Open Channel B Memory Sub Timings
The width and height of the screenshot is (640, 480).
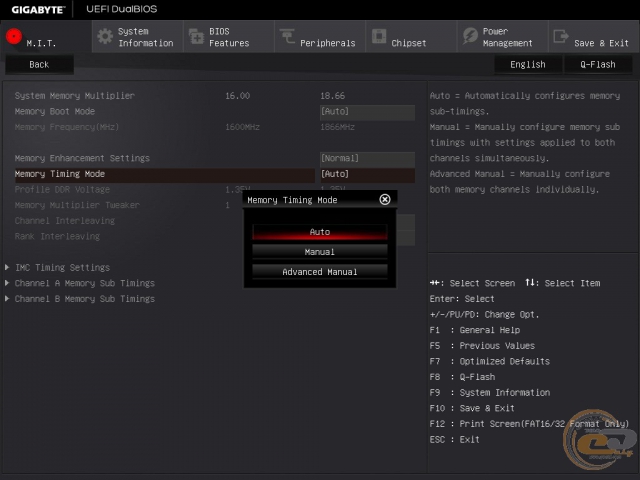coord(84,299)
